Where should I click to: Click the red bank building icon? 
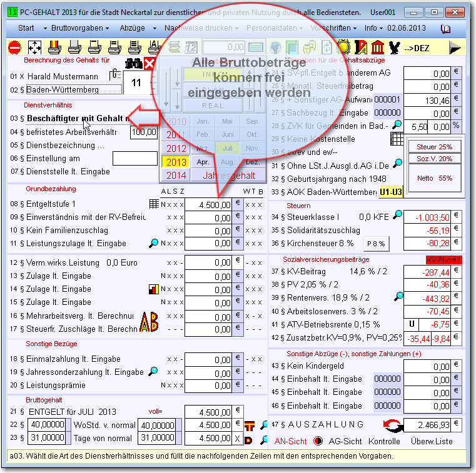[x=378, y=47]
